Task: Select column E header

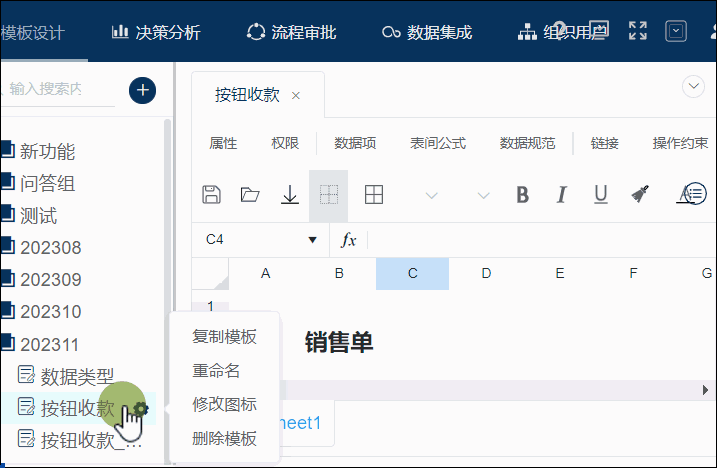Action: (x=560, y=274)
